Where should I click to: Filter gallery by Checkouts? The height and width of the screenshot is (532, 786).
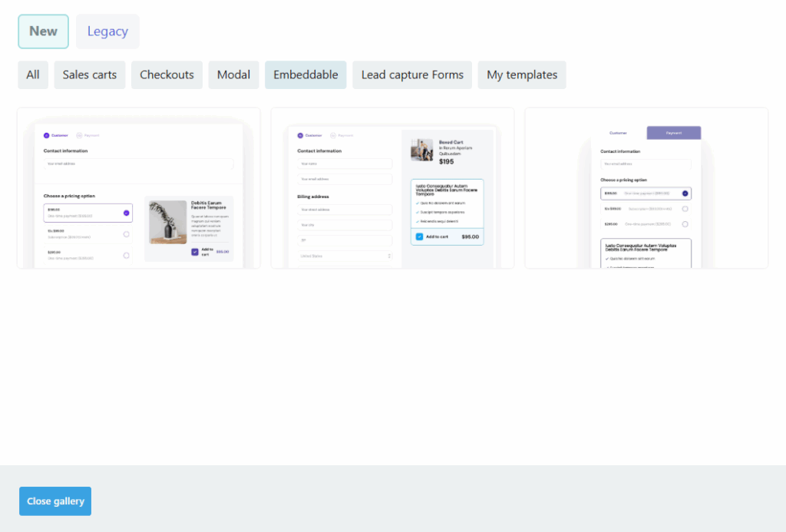coord(167,75)
